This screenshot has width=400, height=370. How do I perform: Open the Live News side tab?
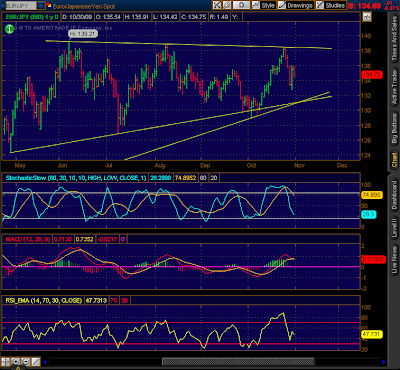pos(394,260)
